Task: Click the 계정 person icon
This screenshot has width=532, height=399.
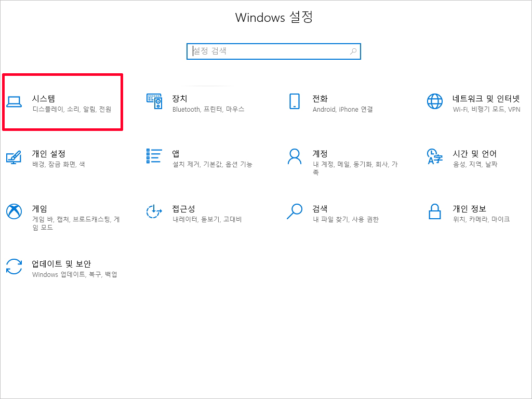Action: [x=295, y=156]
